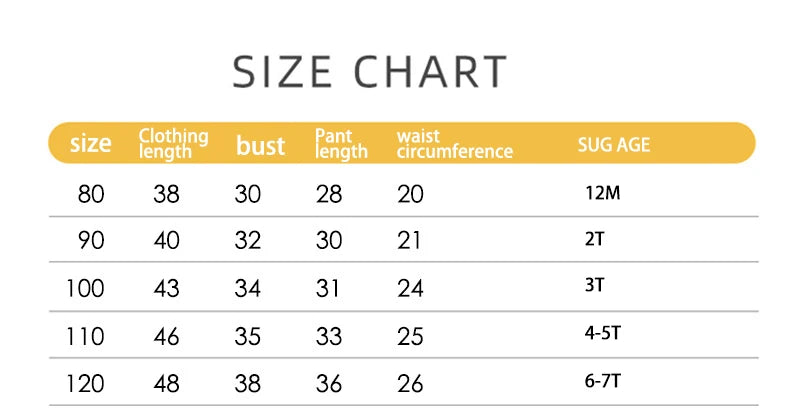Click the SIZE CHART title

coord(370,72)
